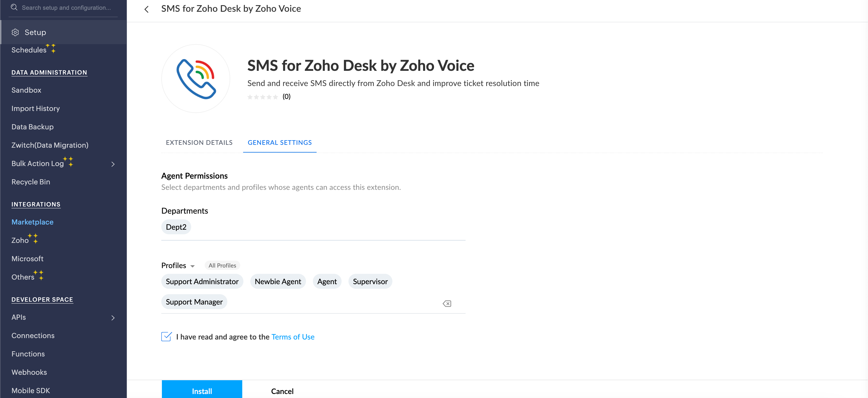
Task: Click the sparkle icon beside Others
Action: (39, 275)
